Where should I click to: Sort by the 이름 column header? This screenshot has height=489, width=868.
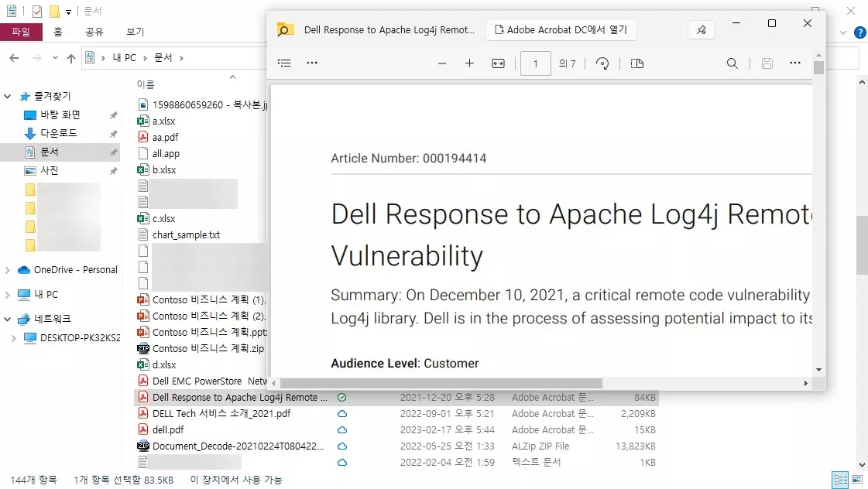click(146, 84)
